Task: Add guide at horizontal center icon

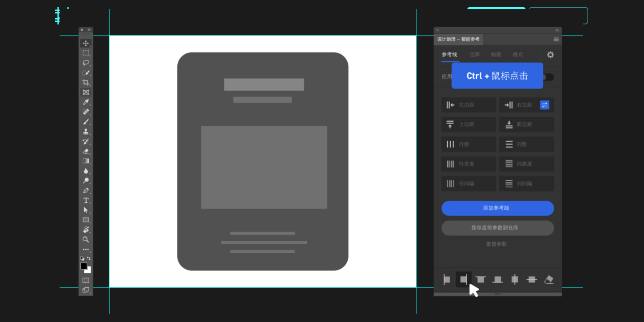Action: (532, 279)
